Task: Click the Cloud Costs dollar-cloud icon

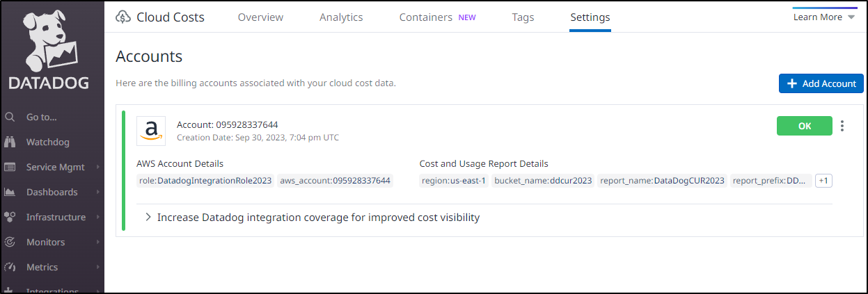Action: click(123, 17)
